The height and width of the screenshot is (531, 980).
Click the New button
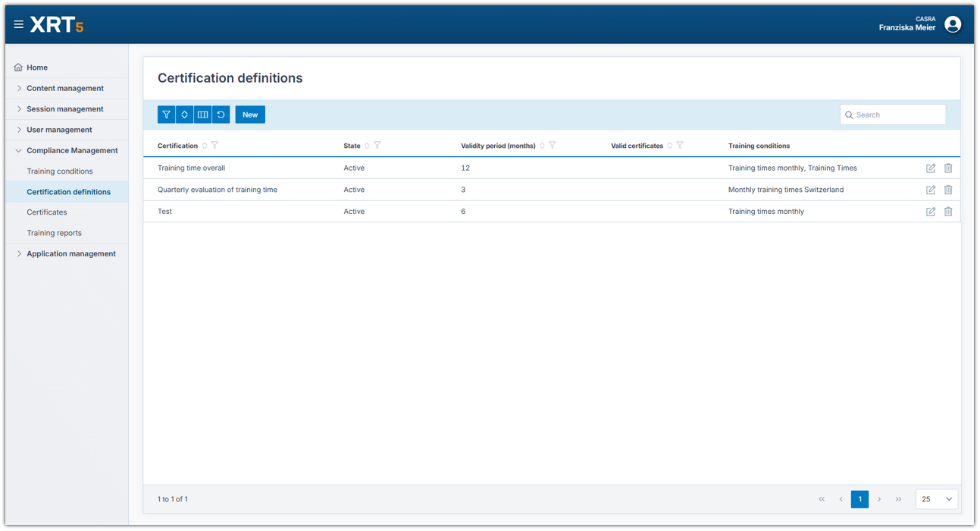[250, 115]
